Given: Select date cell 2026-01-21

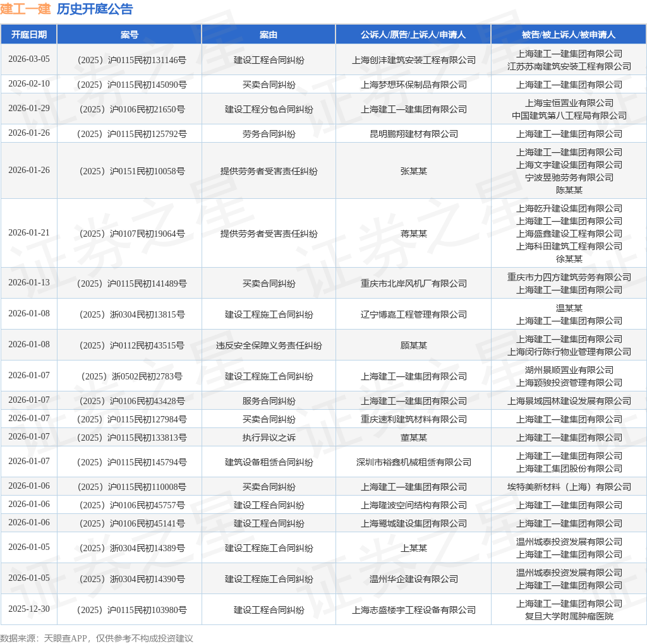Looking at the screenshot, I should pos(29,233).
